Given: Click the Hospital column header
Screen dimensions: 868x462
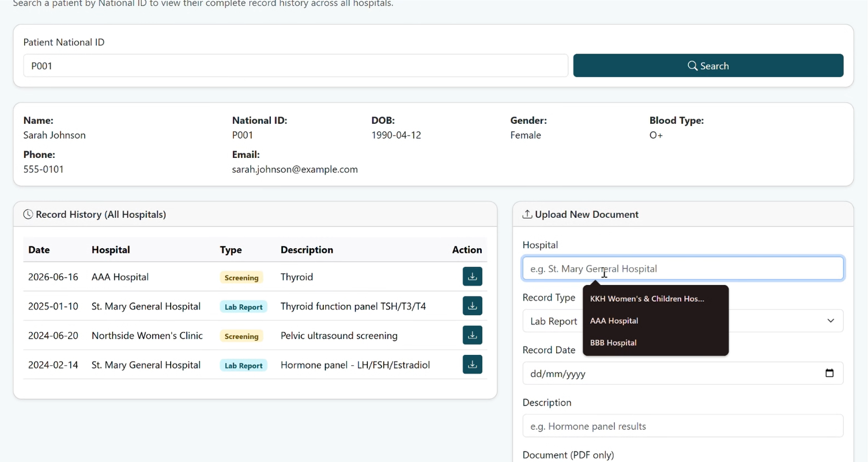Looking at the screenshot, I should [x=111, y=250].
